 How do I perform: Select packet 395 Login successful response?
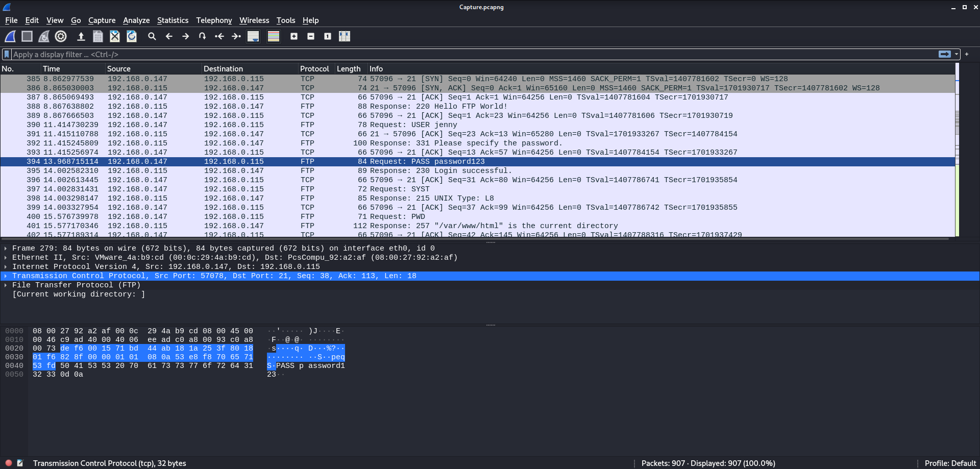(477, 171)
